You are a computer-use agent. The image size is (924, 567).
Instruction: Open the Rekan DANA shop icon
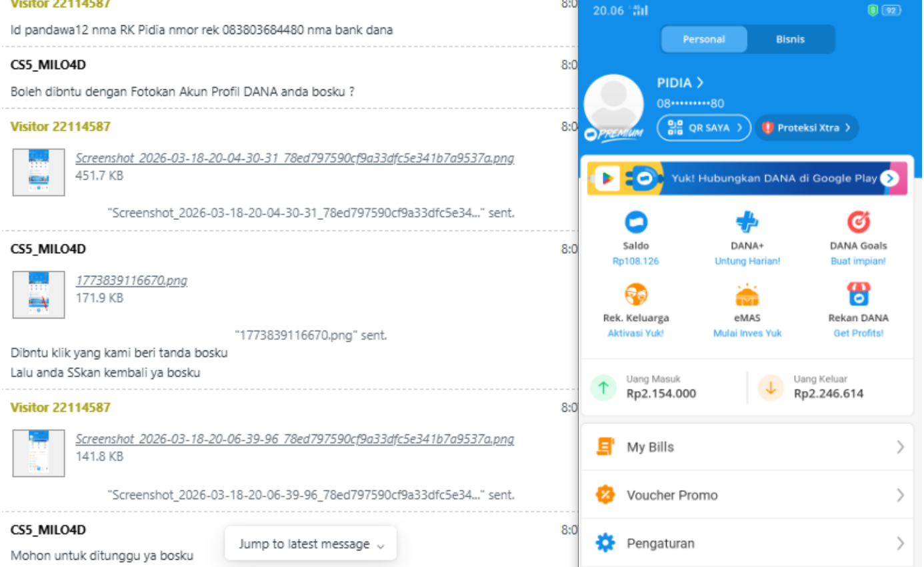859,294
